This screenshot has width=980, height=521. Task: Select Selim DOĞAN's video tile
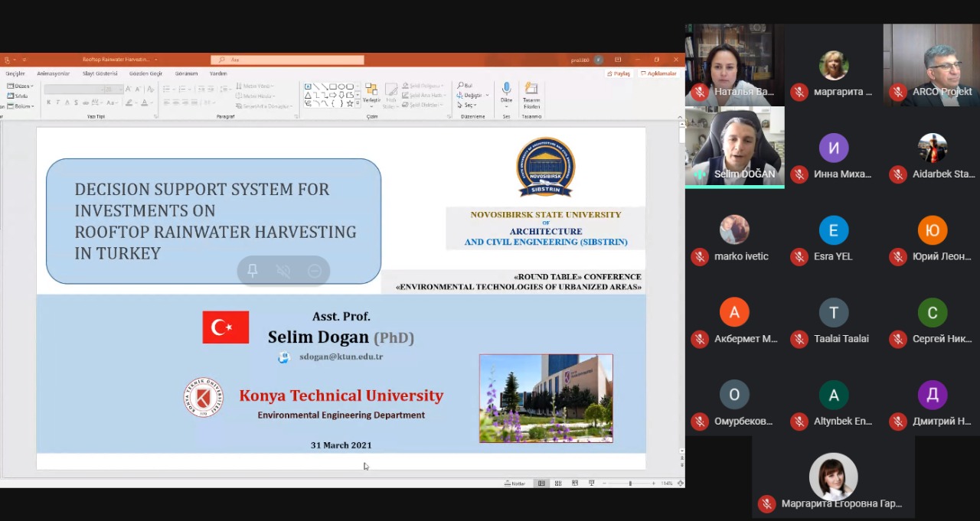(734, 146)
